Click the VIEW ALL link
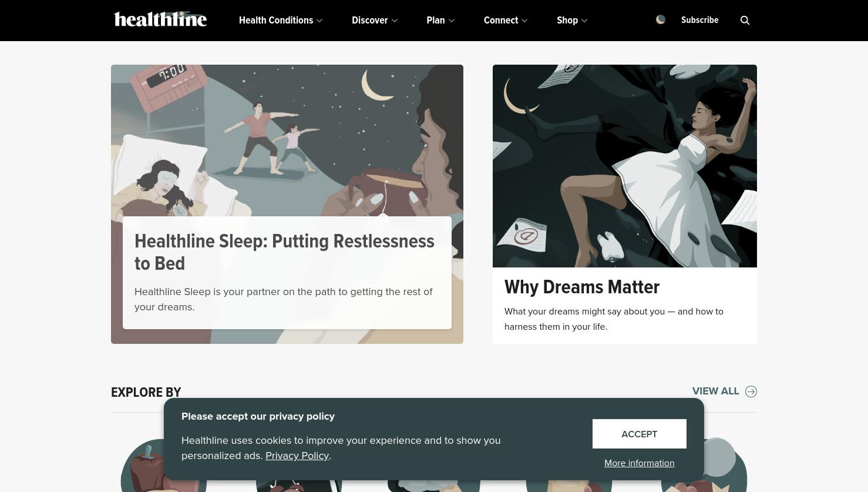The width and height of the screenshot is (868, 492). click(715, 391)
